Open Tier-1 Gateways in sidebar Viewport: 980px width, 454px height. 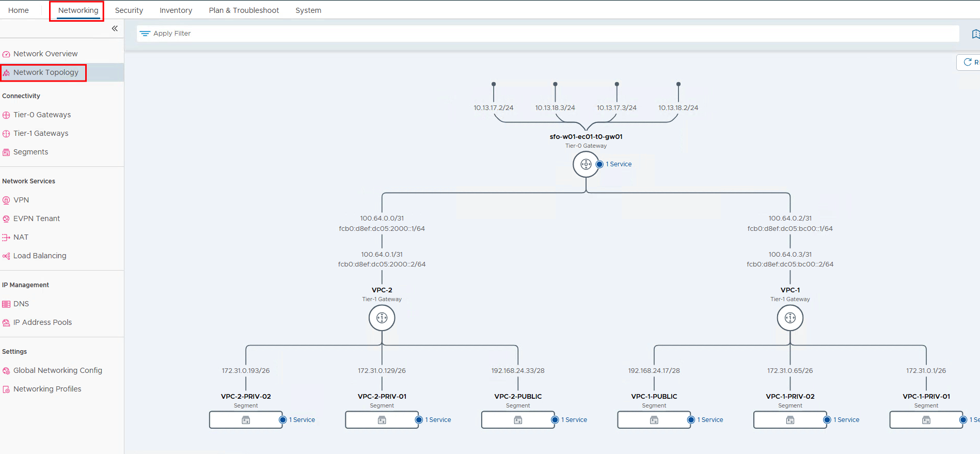click(41, 133)
